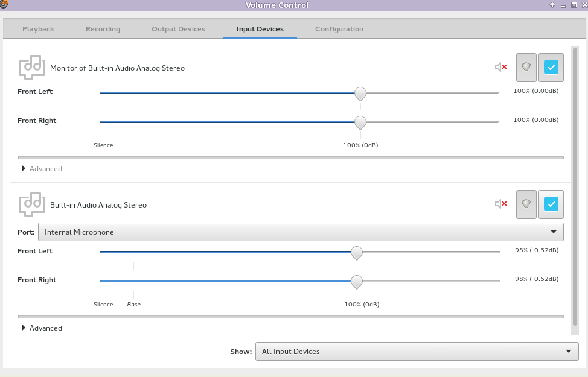Lock channels together for Built-in Audio input

[x=526, y=204]
